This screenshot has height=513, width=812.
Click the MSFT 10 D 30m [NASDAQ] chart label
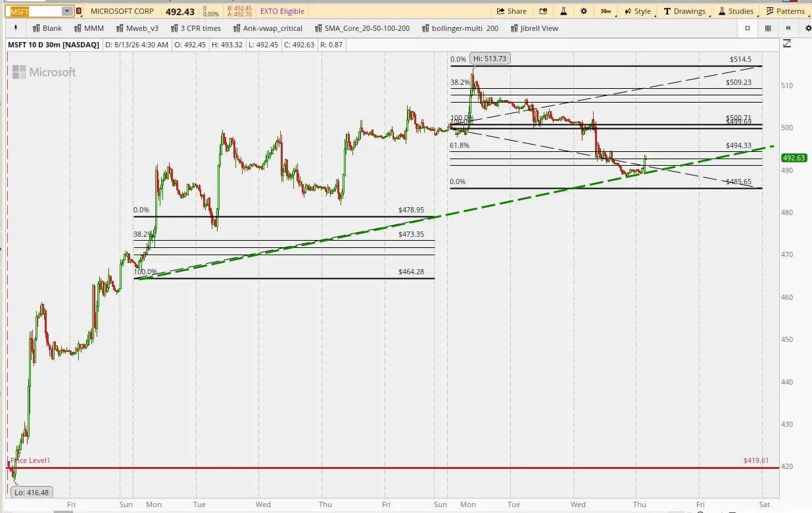pos(54,45)
